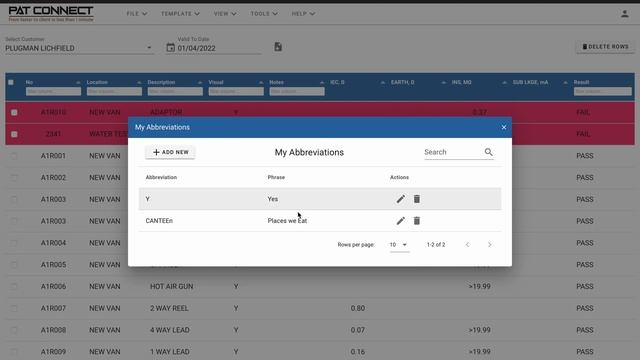Open the TEMPLATE menu

180,14
